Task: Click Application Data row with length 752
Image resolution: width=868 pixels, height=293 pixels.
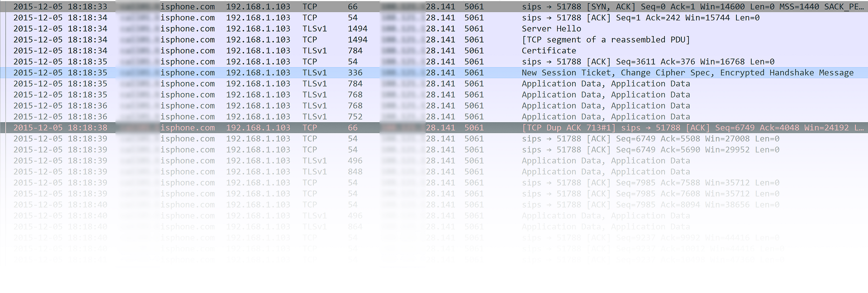Action: click(x=434, y=117)
